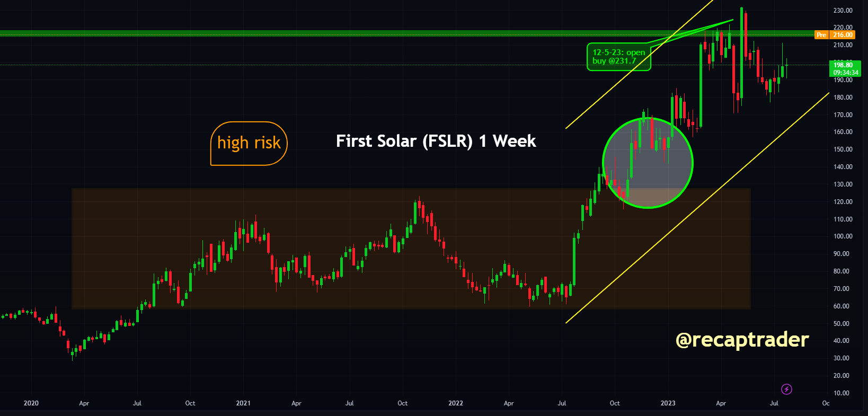Click the 110.00 price axis label
868x416 pixels.
843,219
